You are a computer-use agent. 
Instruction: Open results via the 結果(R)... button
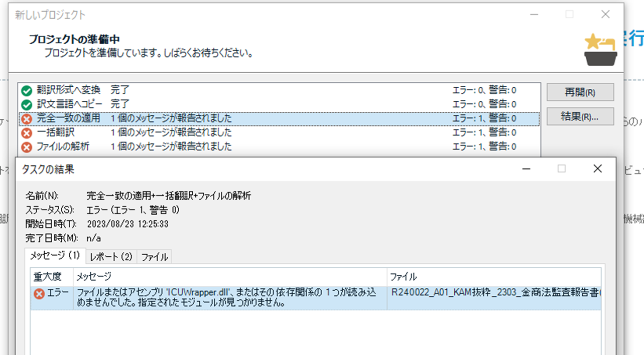coord(580,117)
